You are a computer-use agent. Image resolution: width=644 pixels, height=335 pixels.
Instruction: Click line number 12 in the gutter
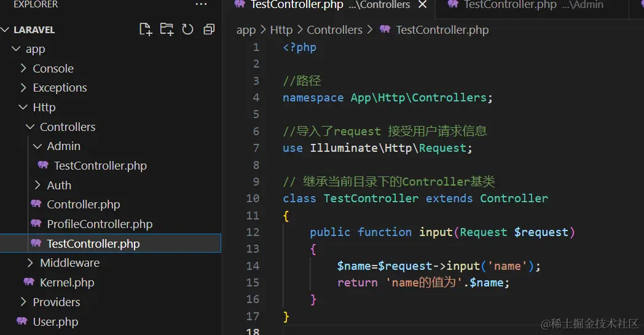(253, 232)
